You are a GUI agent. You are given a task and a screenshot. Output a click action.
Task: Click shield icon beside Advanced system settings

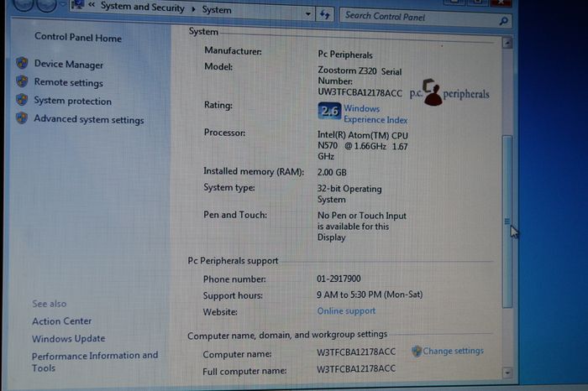[x=22, y=117]
